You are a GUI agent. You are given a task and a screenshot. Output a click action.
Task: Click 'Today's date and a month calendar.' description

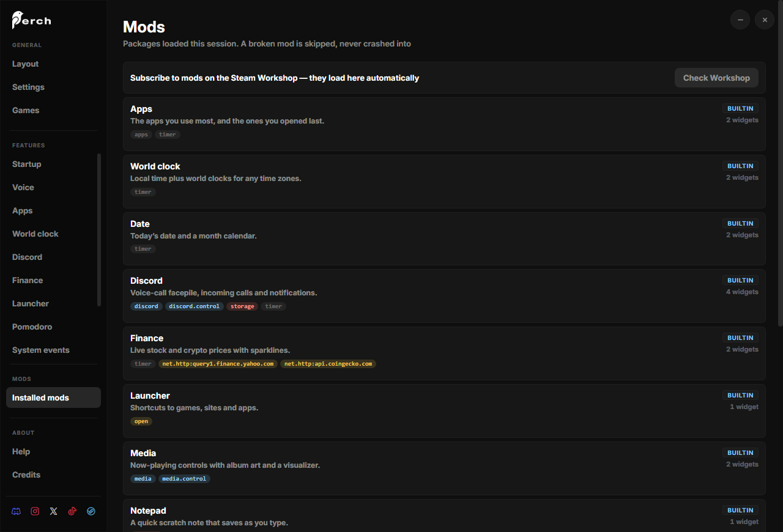(x=193, y=236)
